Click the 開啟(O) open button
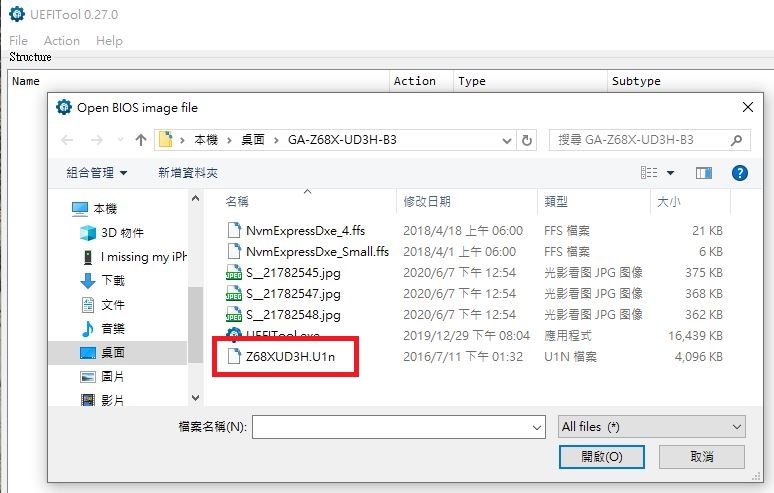The image size is (774, 493). click(602, 456)
